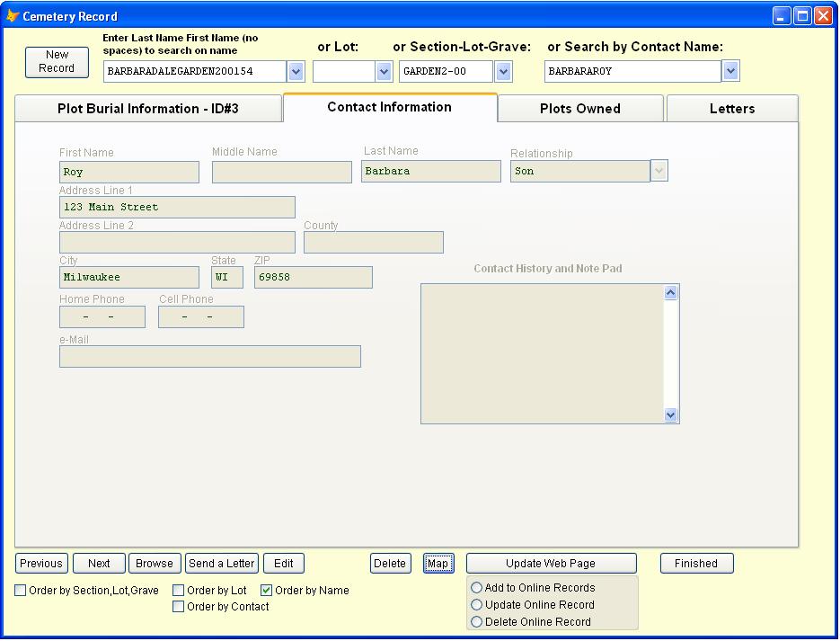Image resolution: width=840 pixels, height=641 pixels.
Task: Close the Cemetery Record window
Action: pos(823,16)
